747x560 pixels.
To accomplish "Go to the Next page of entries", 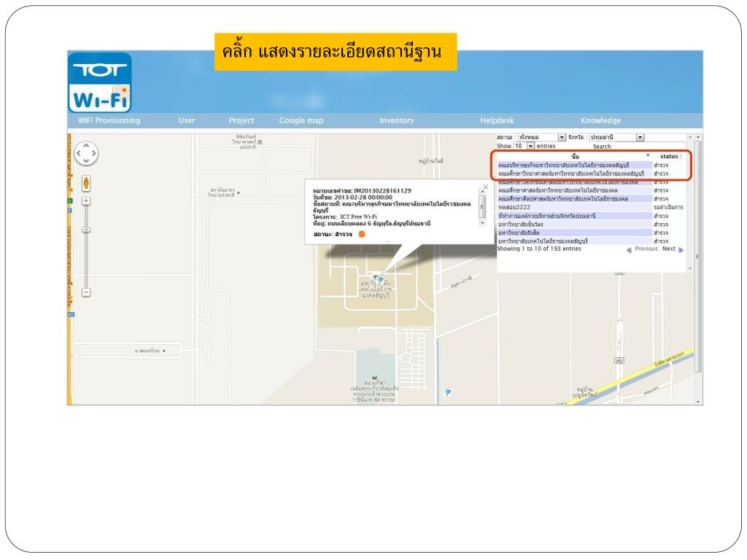I will 673,249.
